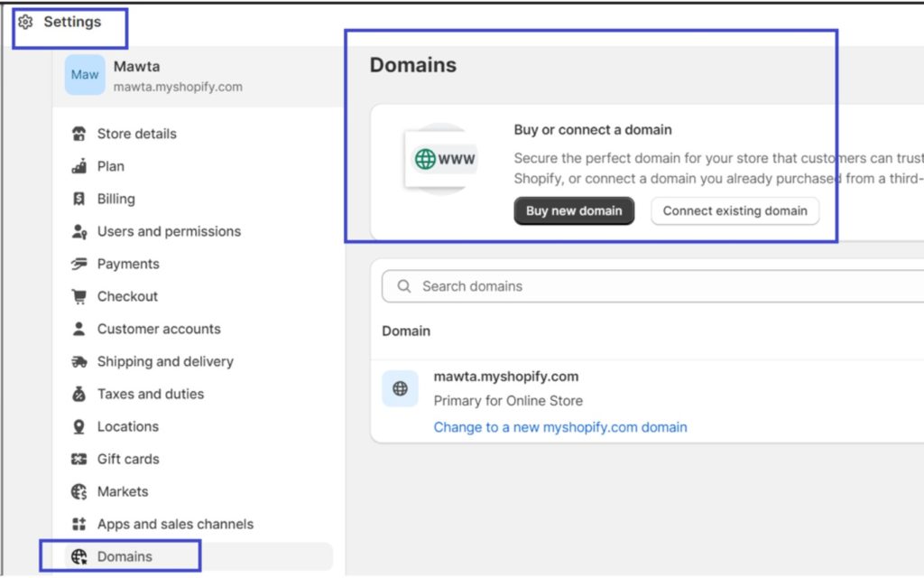The width and height of the screenshot is (924, 578).
Task: Click the Taxes and duties money bag icon
Action: click(x=79, y=394)
